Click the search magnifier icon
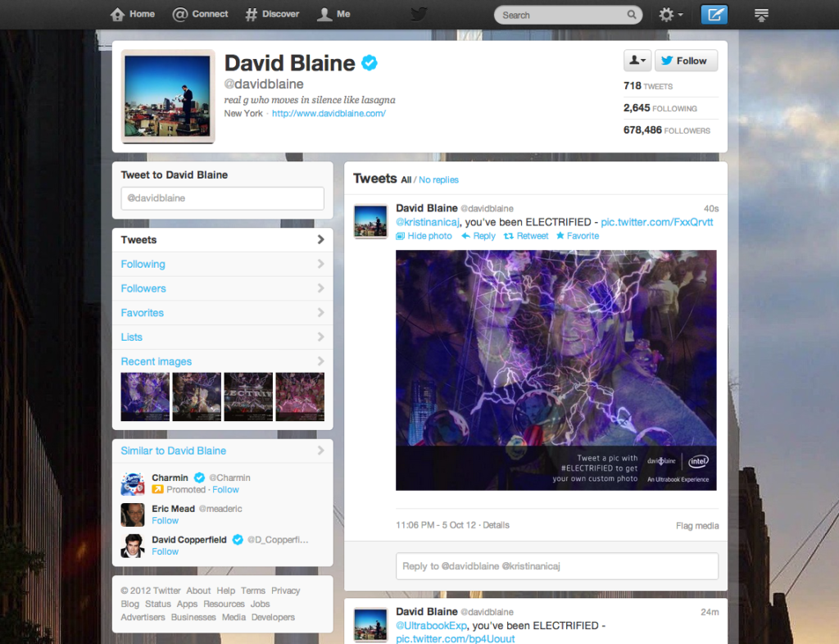839x644 pixels. [x=632, y=15]
